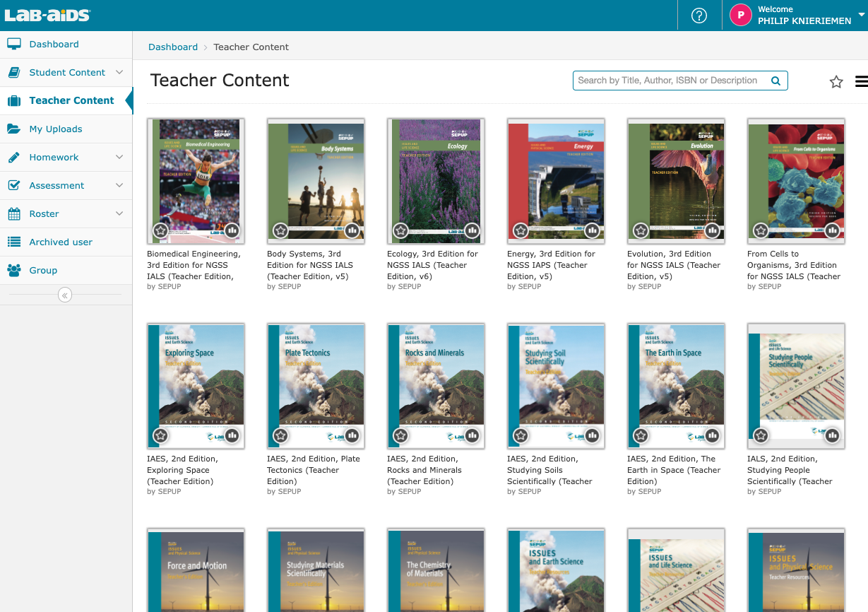This screenshot has height=612, width=868.
Task: Open Biomedical Engineering 3rd Edition title link
Action: click(194, 265)
